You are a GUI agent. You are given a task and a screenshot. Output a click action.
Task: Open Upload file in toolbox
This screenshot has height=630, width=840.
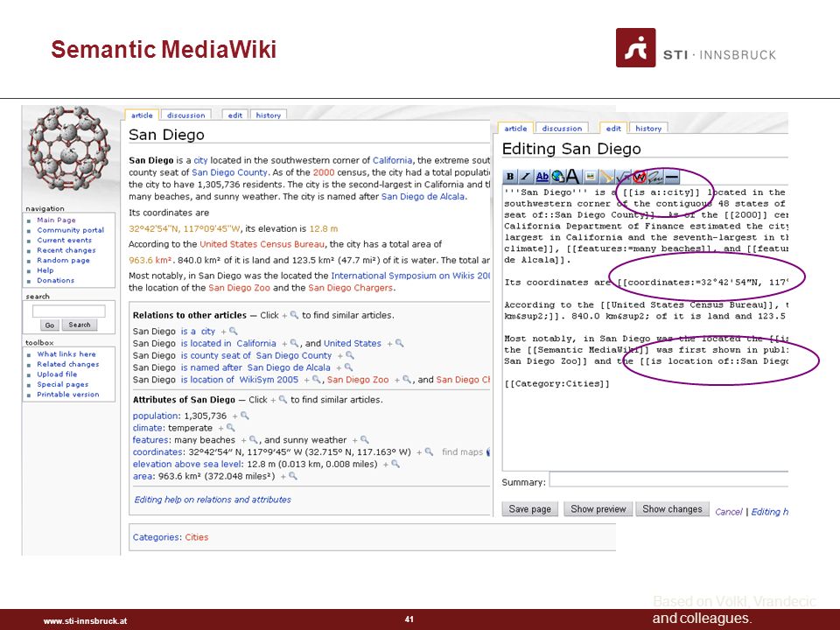coord(57,374)
